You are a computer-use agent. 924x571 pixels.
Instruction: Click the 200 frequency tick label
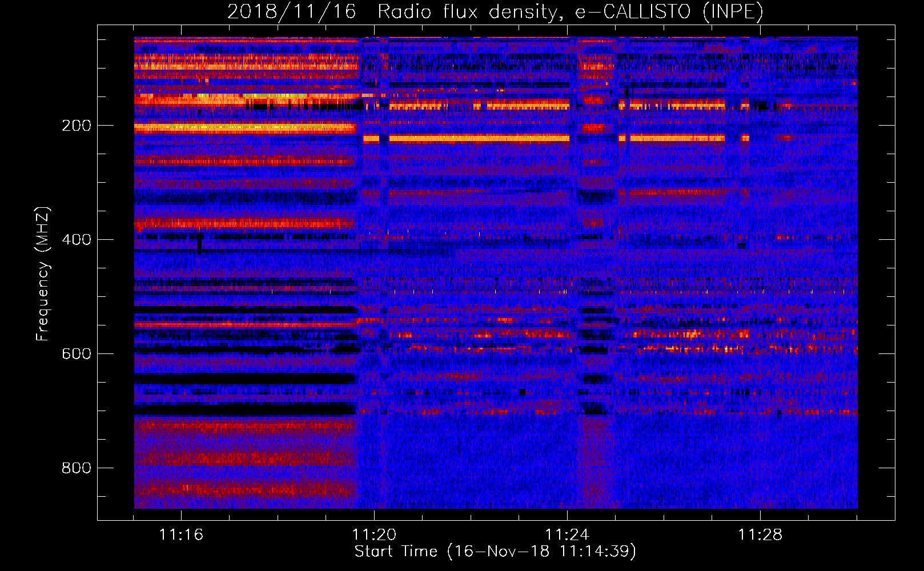click(x=77, y=126)
